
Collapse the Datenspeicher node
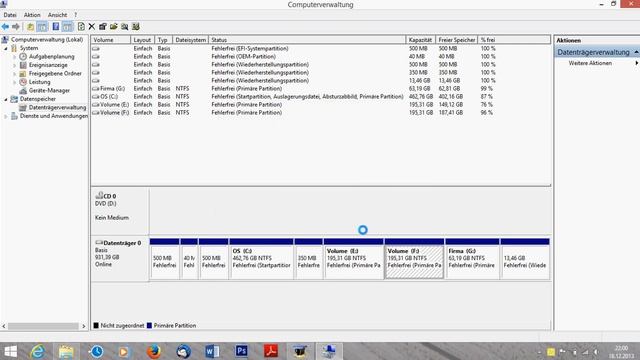6,99
